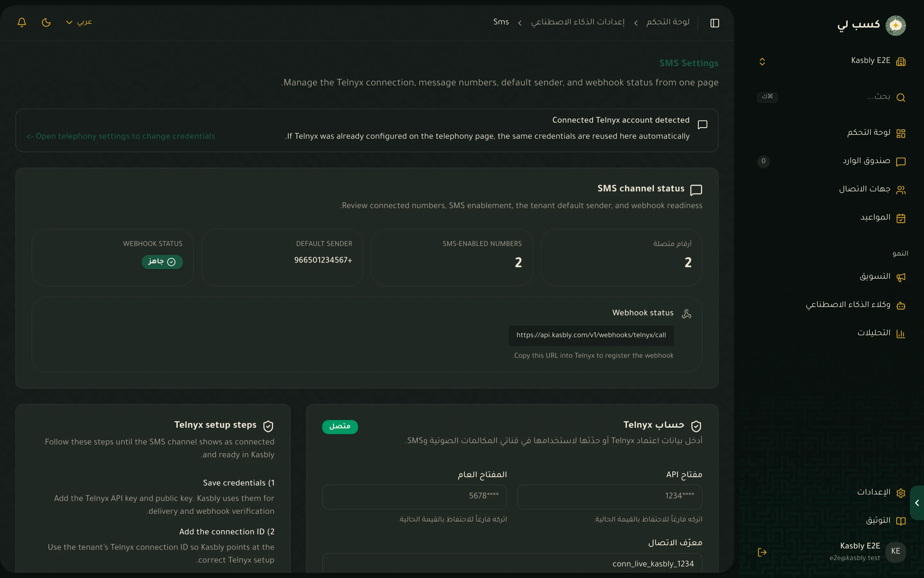Click the search magnifier icon
The height and width of the screenshot is (578, 924).
point(901,98)
